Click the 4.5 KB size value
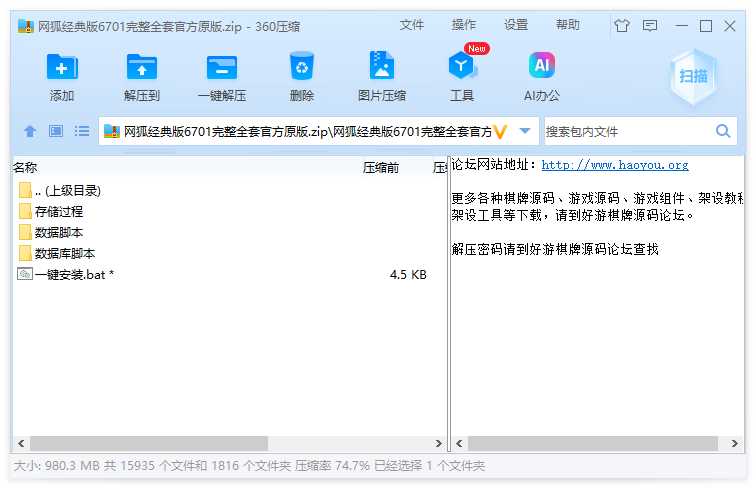Image resolution: width=756 pixels, height=488 pixels. pyautogui.click(x=408, y=274)
